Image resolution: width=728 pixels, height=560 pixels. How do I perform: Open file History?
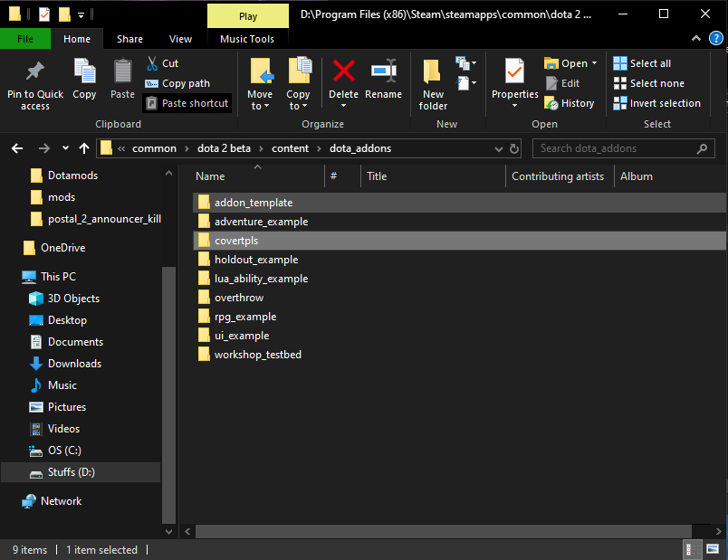(x=570, y=103)
